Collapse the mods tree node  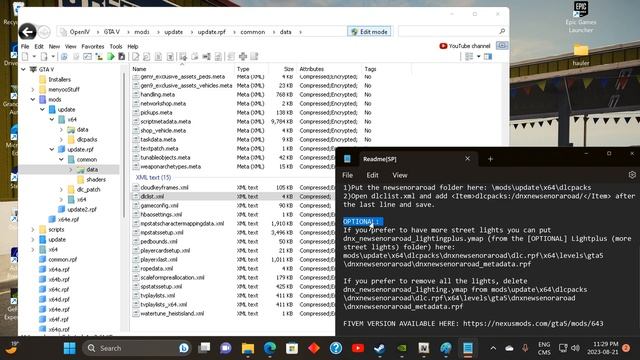click(33, 99)
